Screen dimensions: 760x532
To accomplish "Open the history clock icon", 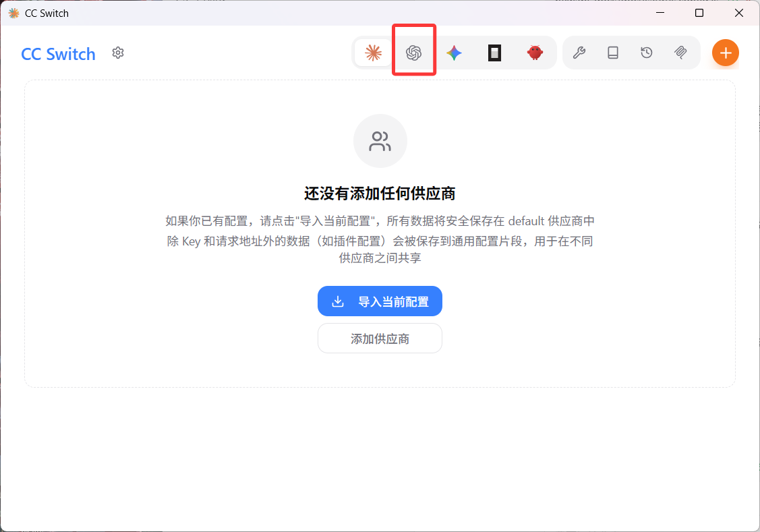I will coord(647,53).
